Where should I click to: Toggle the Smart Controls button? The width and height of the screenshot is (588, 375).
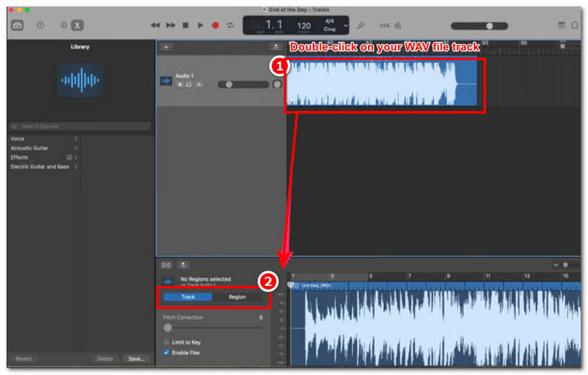point(64,25)
